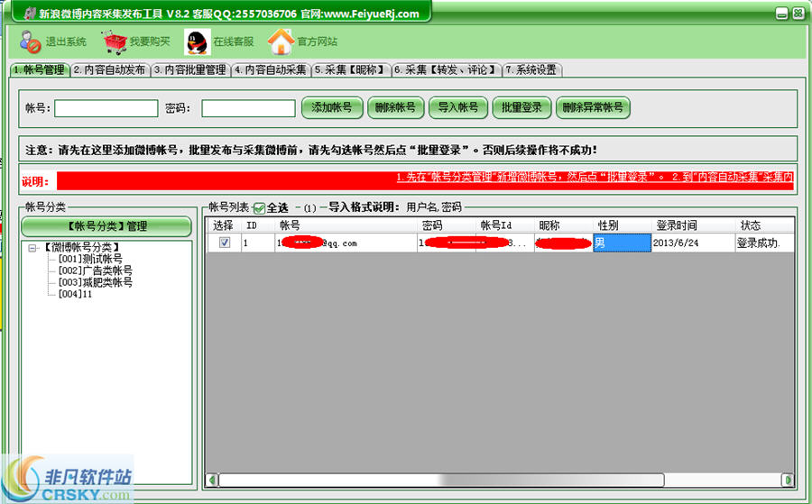The image size is (812, 504).
Task: Click the 2013/6/24 login time cell
Action: pos(693,243)
